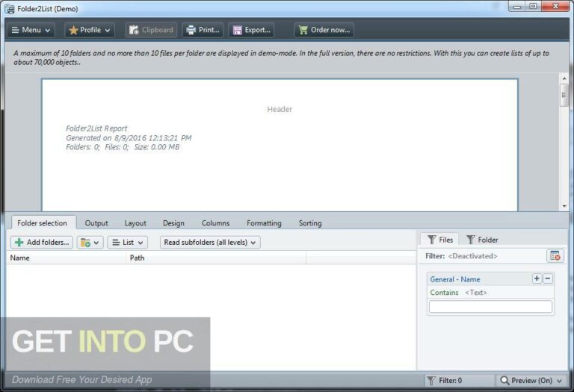The image size is (574, 392).
Task: Open the List view dropdown
Action: (x=127, y=243)
